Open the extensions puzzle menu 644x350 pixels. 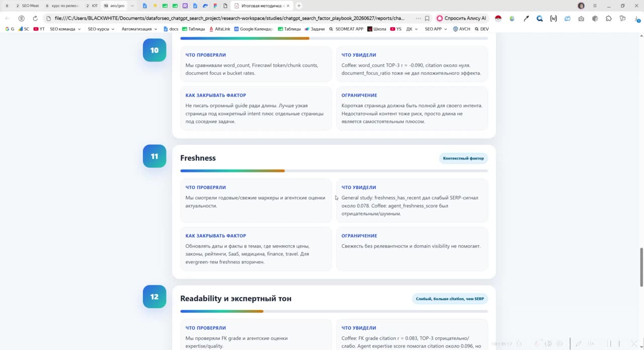[x=609, y=18]
